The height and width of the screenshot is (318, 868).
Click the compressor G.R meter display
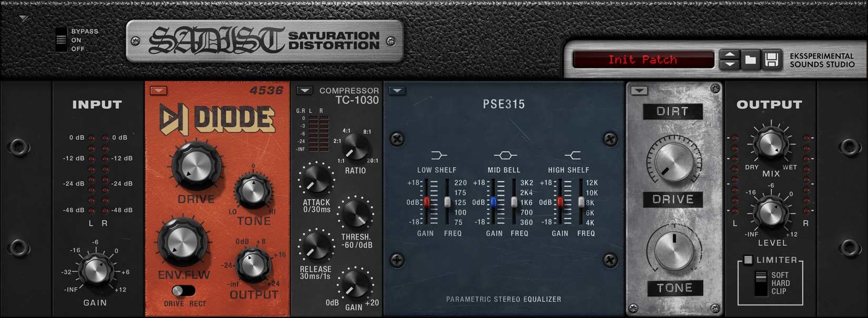[x=318, y=134]
